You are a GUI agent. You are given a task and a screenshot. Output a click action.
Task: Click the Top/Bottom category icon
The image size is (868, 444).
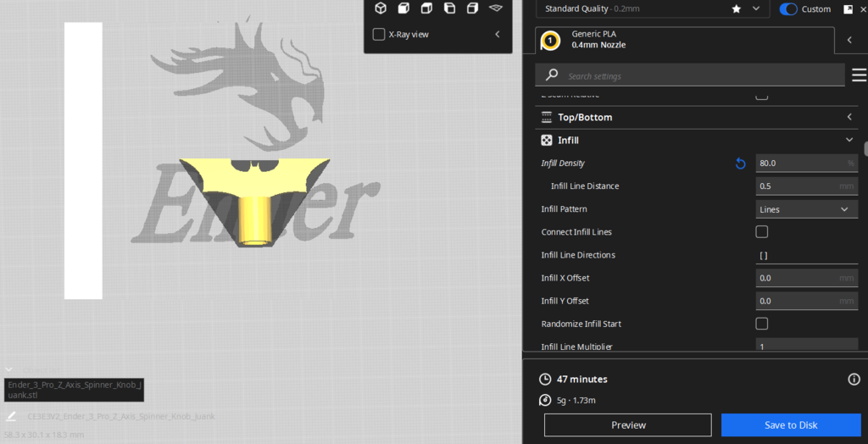pyautogui.click(x=547, y=117)
